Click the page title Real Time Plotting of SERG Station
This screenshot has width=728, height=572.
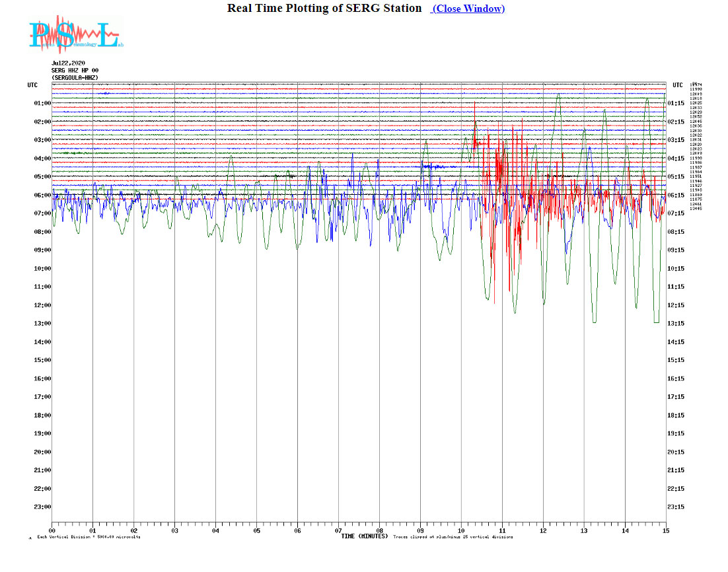[324, 8]
